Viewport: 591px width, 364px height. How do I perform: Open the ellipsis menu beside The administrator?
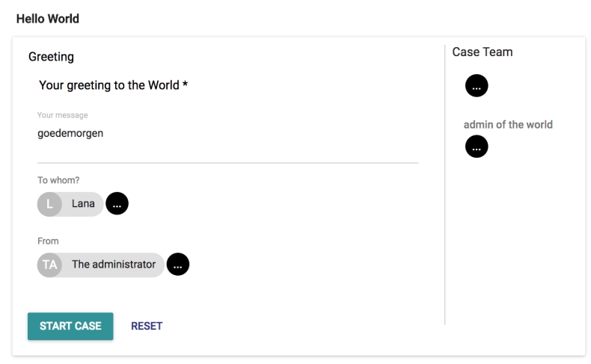pos(178,265)
